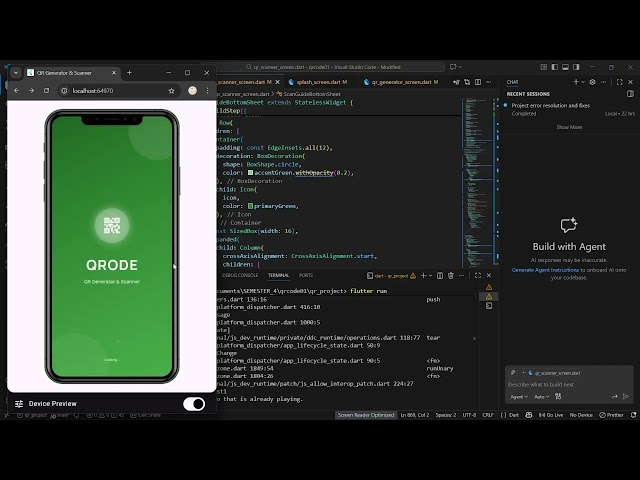Toggle the Device Preview switch
640x480 pixels.
tap(194, 404)
